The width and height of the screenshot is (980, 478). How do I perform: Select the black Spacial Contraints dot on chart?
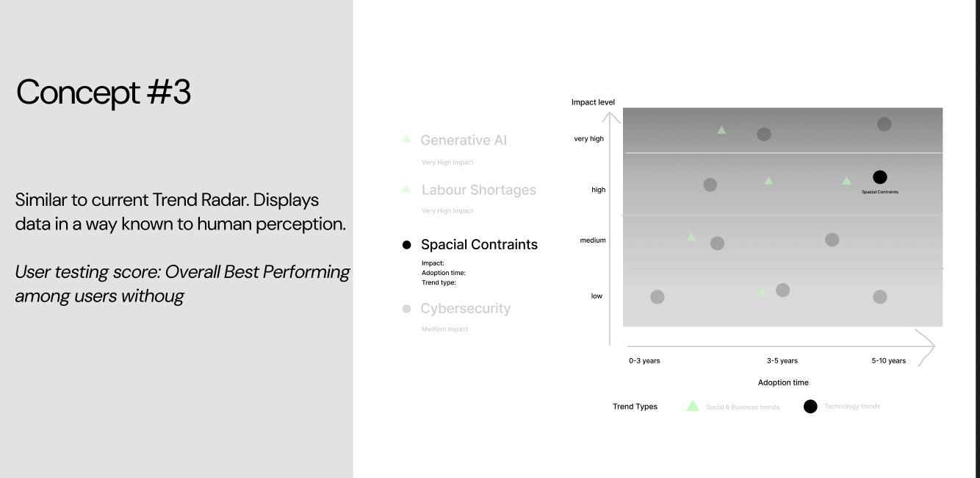coord(879,177)
